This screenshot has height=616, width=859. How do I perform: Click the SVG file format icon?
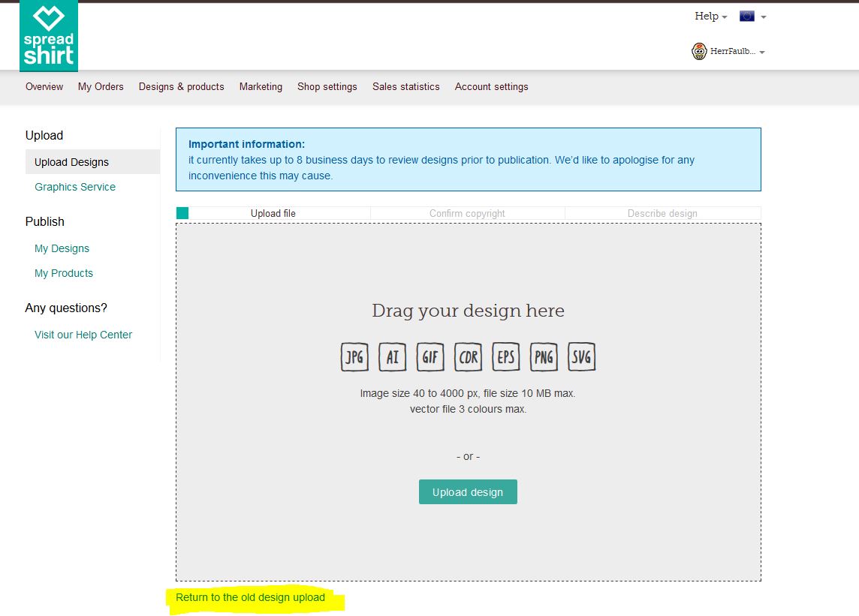[582, 357]
